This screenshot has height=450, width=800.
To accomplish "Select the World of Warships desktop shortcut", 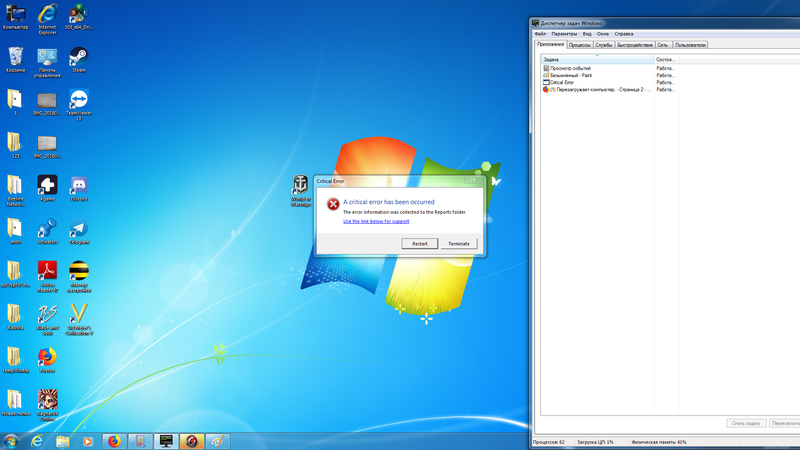I will click(301, 191).
